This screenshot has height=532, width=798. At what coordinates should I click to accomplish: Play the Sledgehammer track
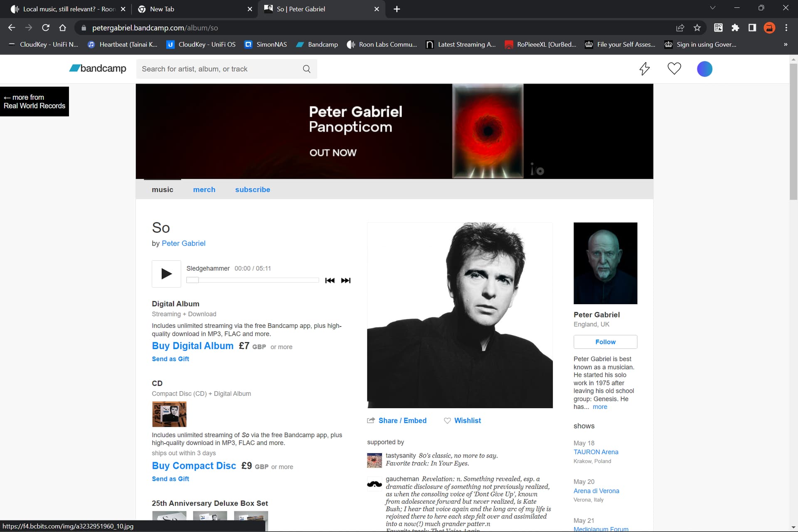166,274
